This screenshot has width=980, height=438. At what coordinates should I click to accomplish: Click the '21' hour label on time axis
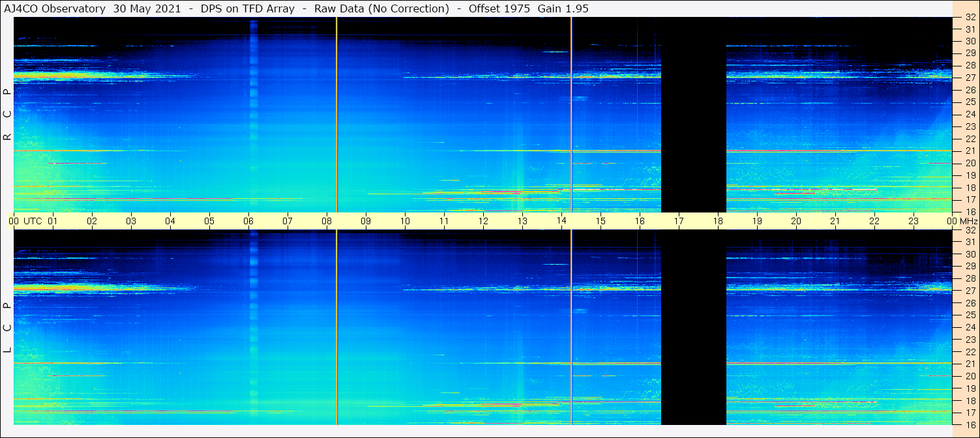(835, 221)
